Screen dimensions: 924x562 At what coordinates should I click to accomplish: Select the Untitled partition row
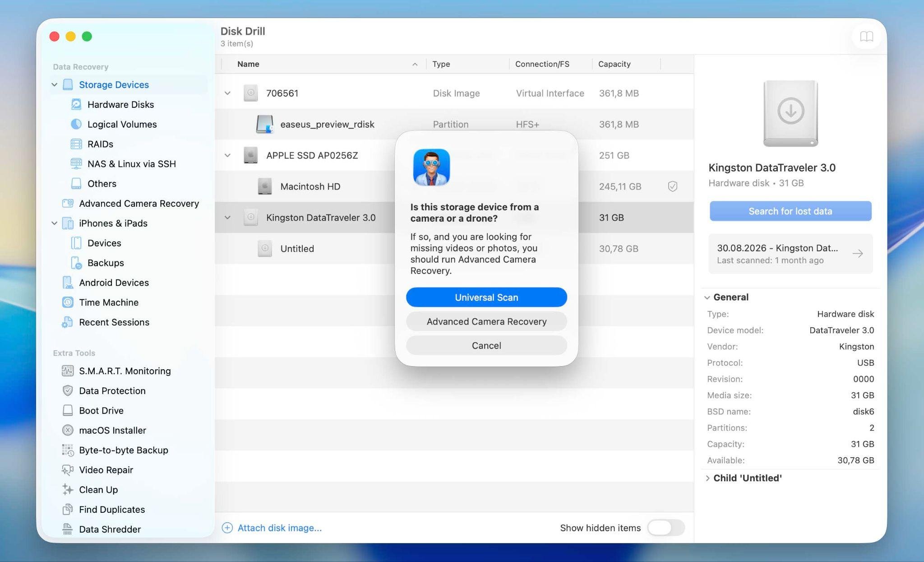(x=454, y=249)
